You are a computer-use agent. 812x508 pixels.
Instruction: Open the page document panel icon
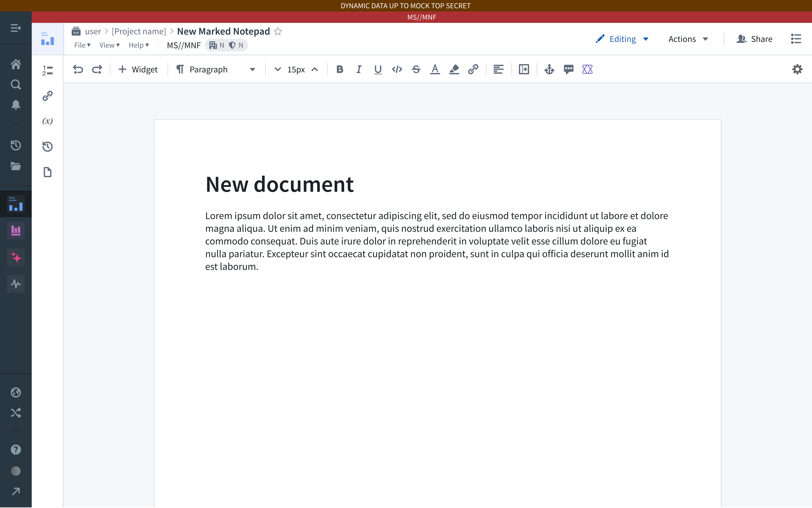point(47,172)
